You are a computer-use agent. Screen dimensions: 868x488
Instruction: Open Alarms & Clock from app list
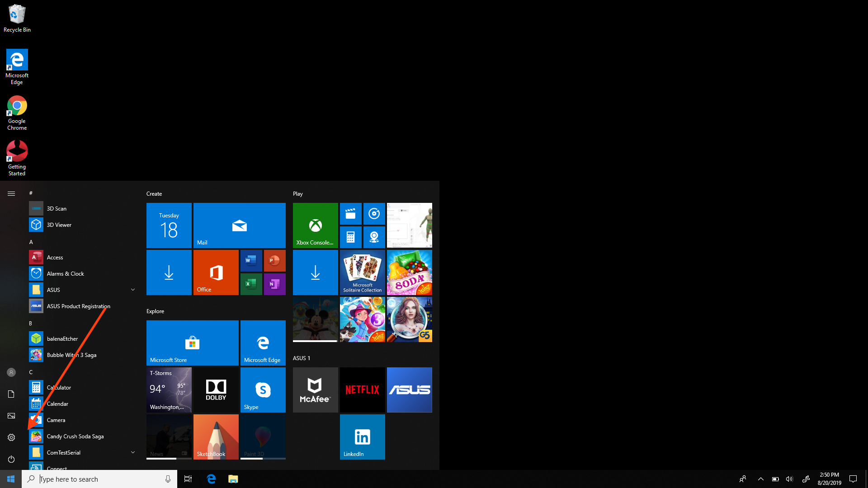click(65, 273)
